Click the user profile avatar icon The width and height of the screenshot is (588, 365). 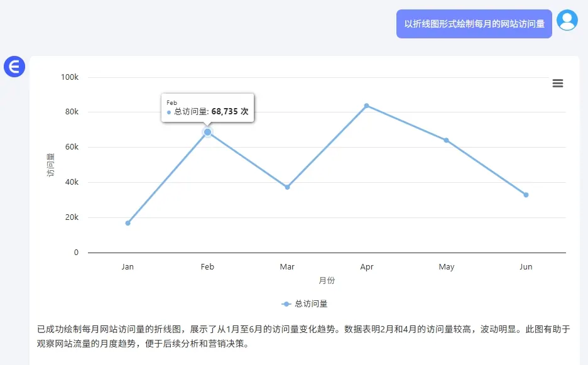coord(567,20)
